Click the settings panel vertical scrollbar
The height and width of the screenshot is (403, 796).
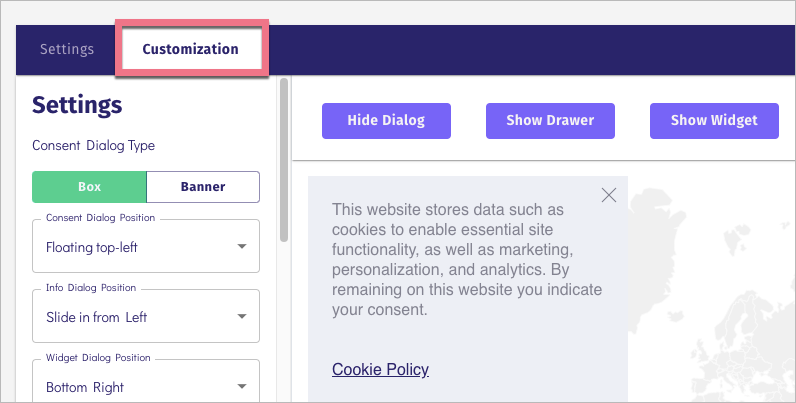[x=284, y=160]
